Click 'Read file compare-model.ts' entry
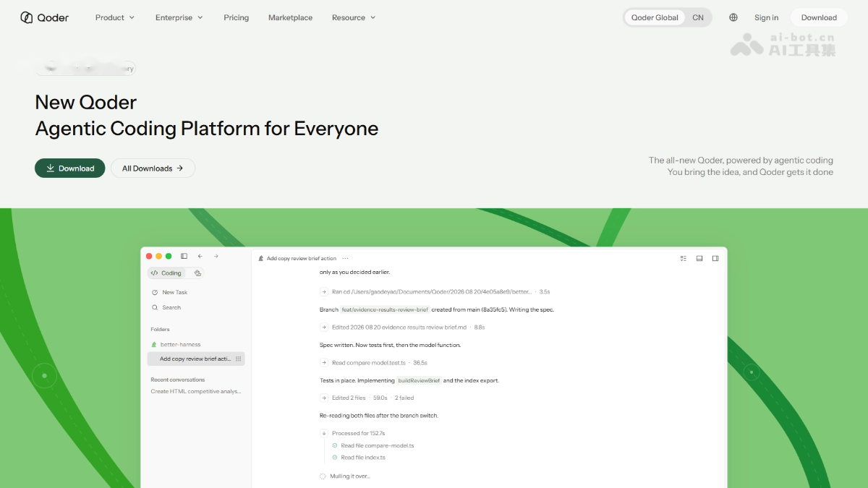868x488 pixels. (378, 445)
